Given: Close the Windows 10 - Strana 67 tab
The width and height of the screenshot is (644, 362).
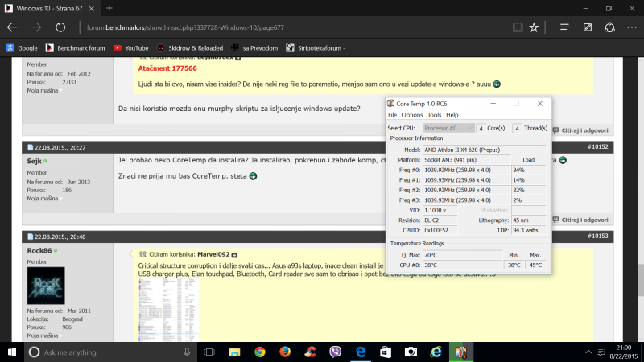Looking at the screenshot, I should (91, 8).
